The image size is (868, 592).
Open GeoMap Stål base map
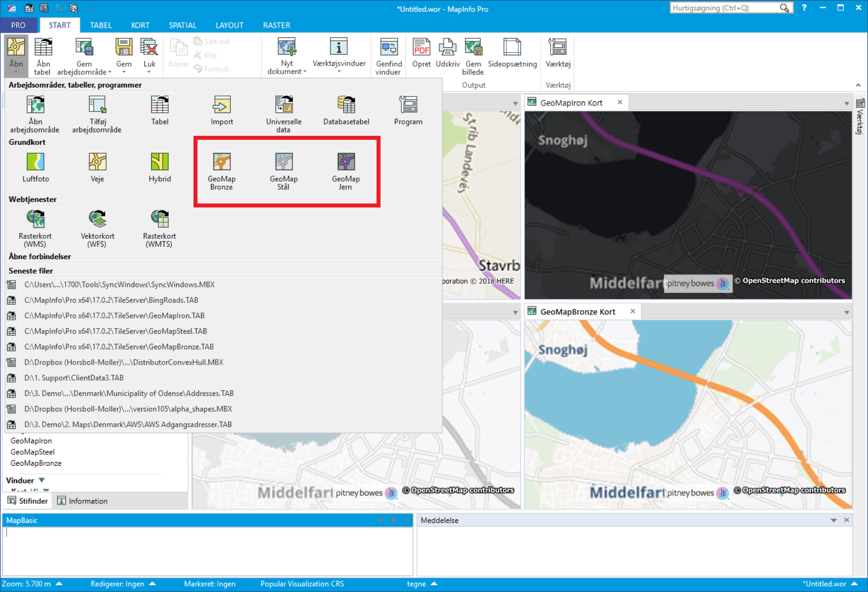284,172
